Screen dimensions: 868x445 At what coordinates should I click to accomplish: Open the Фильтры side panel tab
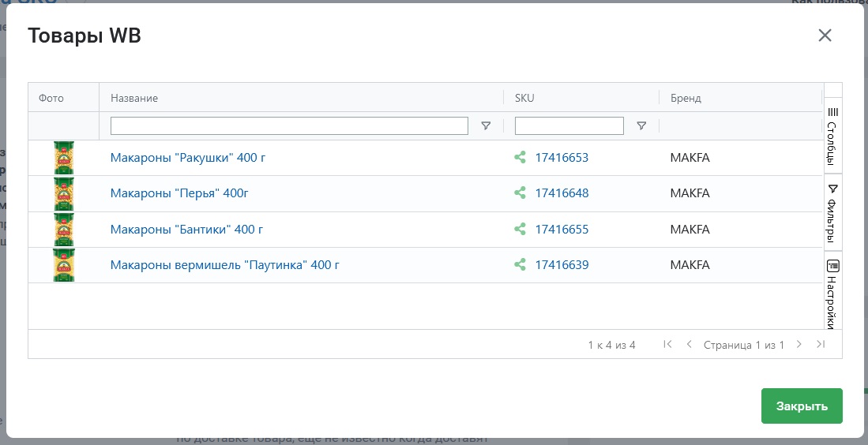coord(832,212)
